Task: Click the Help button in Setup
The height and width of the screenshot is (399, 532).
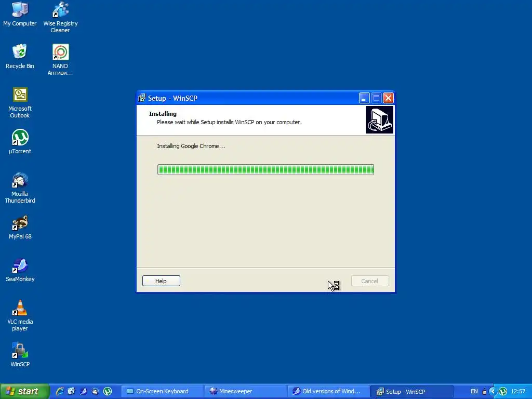Action: 161,281
